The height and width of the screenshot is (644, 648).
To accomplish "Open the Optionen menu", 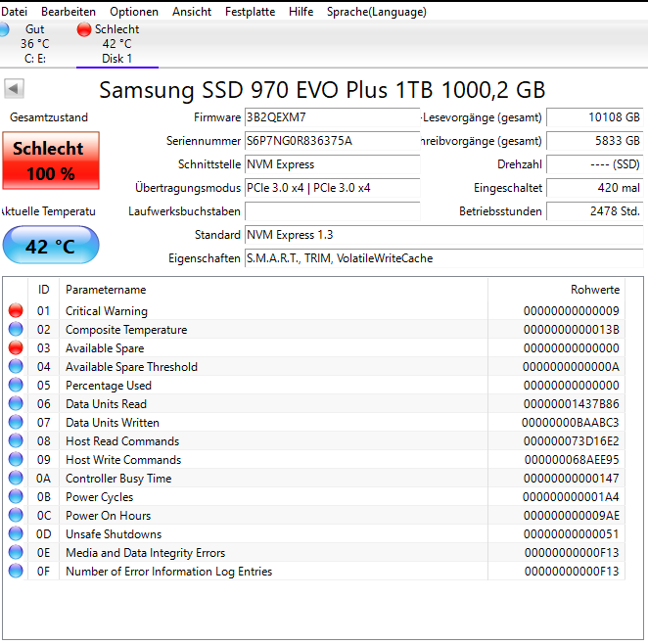I will pyautogui.click(x=134, y=12).
